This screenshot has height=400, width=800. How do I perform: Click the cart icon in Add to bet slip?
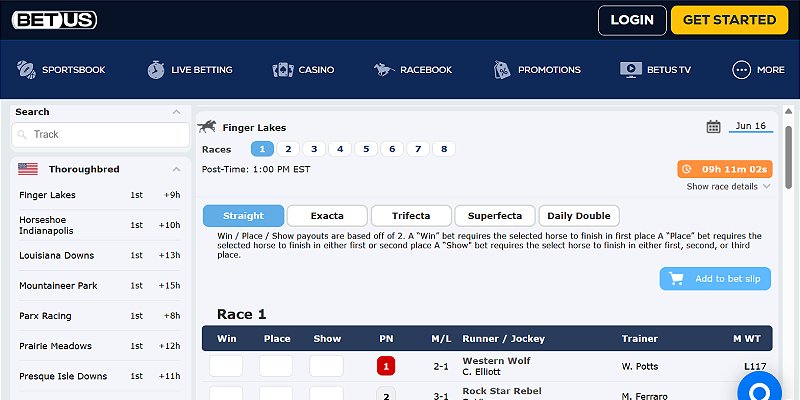click(x=676, y=279)
